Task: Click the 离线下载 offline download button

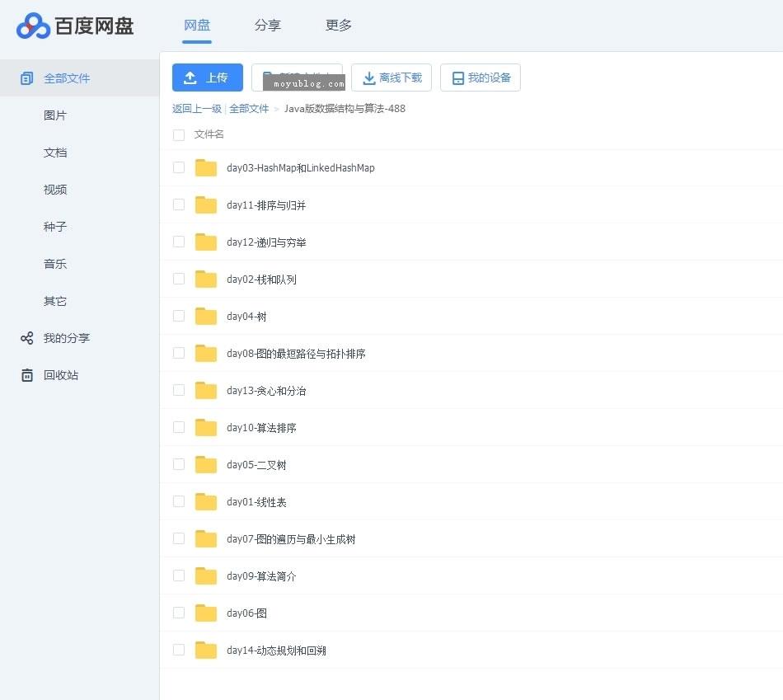Action: (392, 78)
